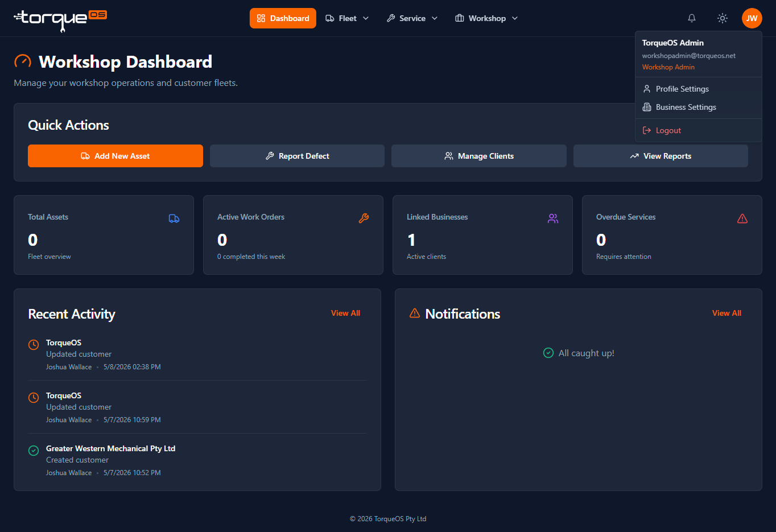The width and height of the screenshot is (776, 532).
Task: Open the Overdue Services card
Action: [x=672, y=235]
